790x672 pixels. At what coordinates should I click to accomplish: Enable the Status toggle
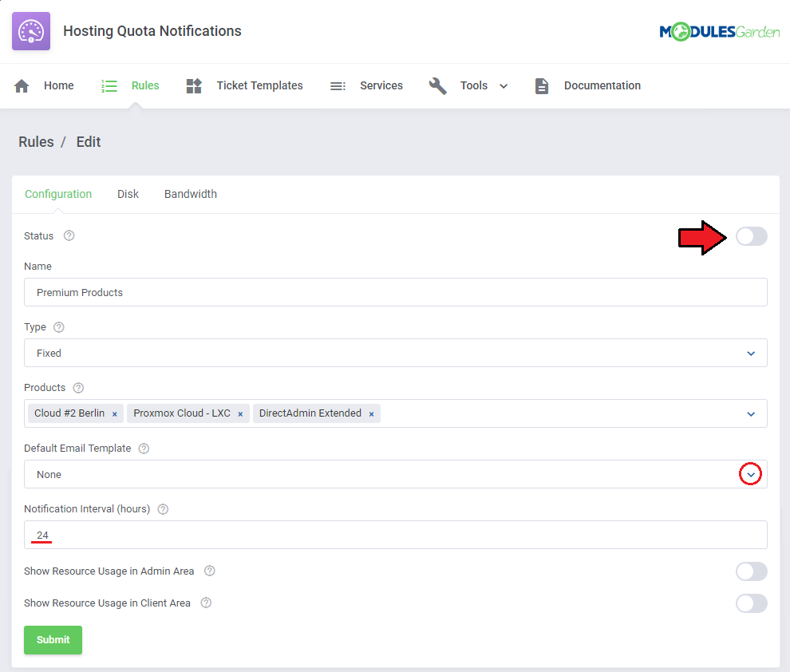click(751, 236)
